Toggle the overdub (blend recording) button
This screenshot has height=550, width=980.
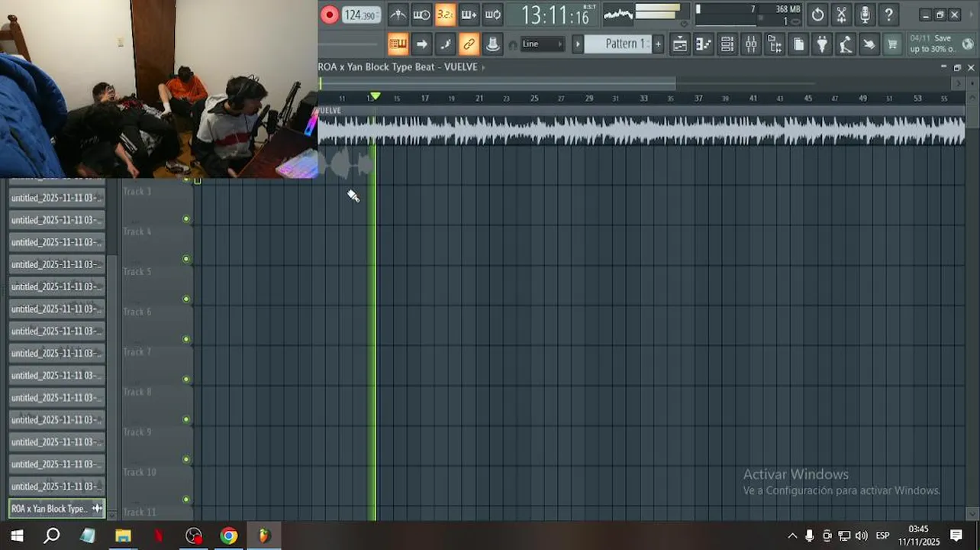pyautogui.click(x=469, y=15)
